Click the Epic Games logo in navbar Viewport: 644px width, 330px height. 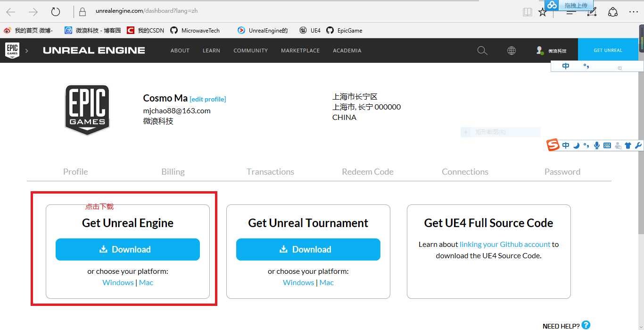click(x=12, y=50)
